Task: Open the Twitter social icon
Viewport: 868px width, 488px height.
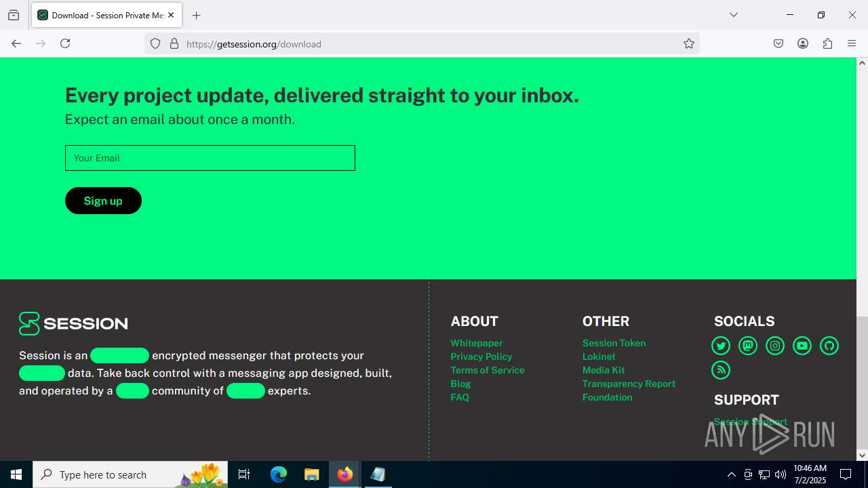Action: coord(721,346)
